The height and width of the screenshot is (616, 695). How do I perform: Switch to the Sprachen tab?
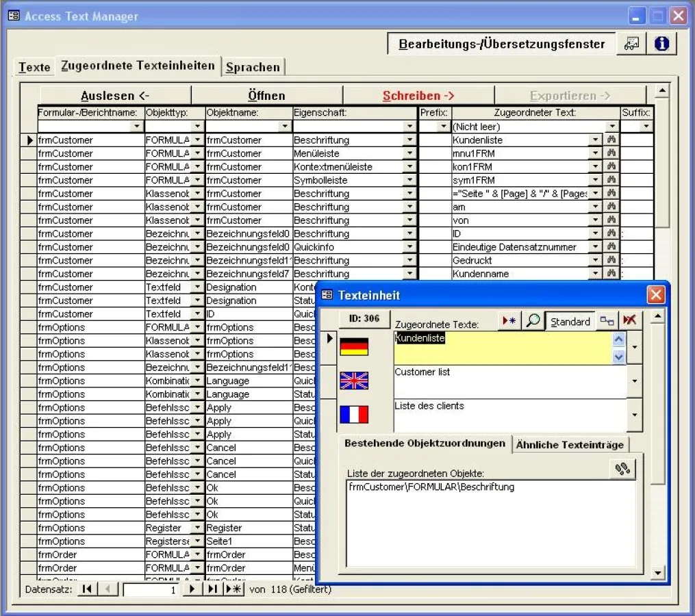(x=253, y=67)
